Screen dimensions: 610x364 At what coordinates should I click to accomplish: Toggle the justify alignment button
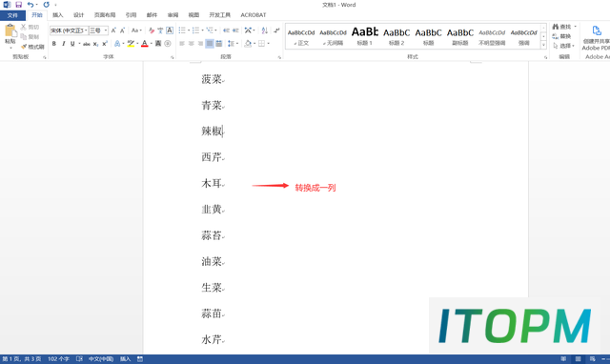click(210, 44)
